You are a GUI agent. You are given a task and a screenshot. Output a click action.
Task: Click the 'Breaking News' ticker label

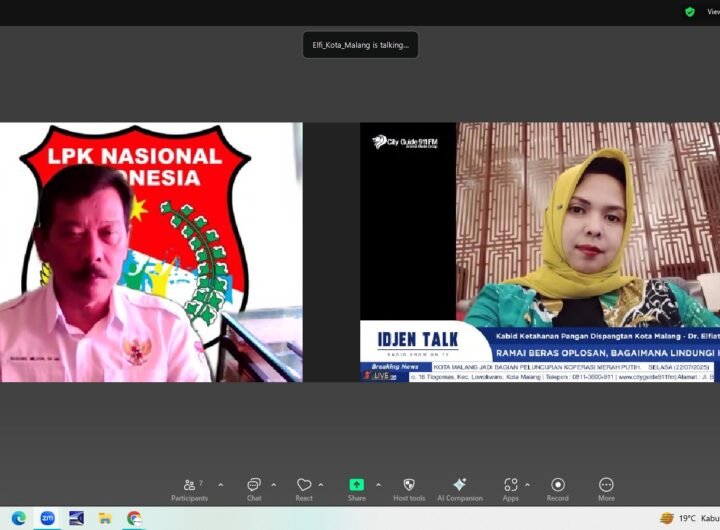395,367
